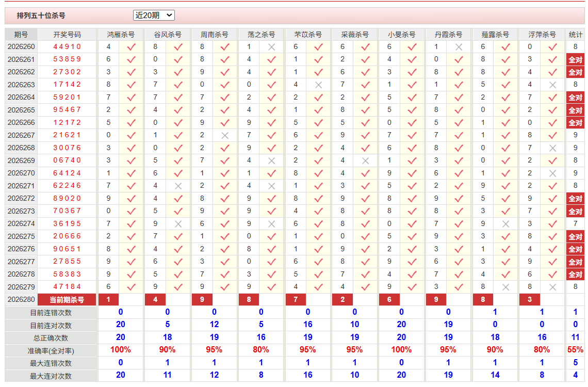Click the 排列五十位杀号 title
Viewport: 588px width, 387px height.
pyautogui.click(x=41, y=16)
